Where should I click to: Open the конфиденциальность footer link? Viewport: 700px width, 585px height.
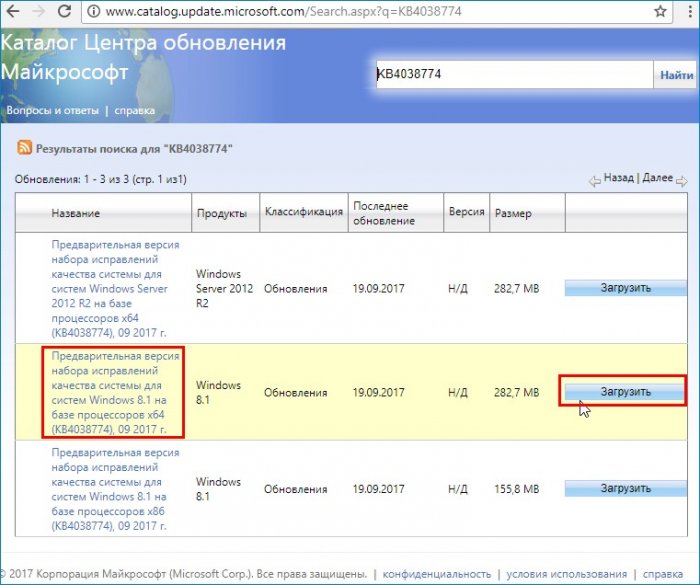pos(437,574)
